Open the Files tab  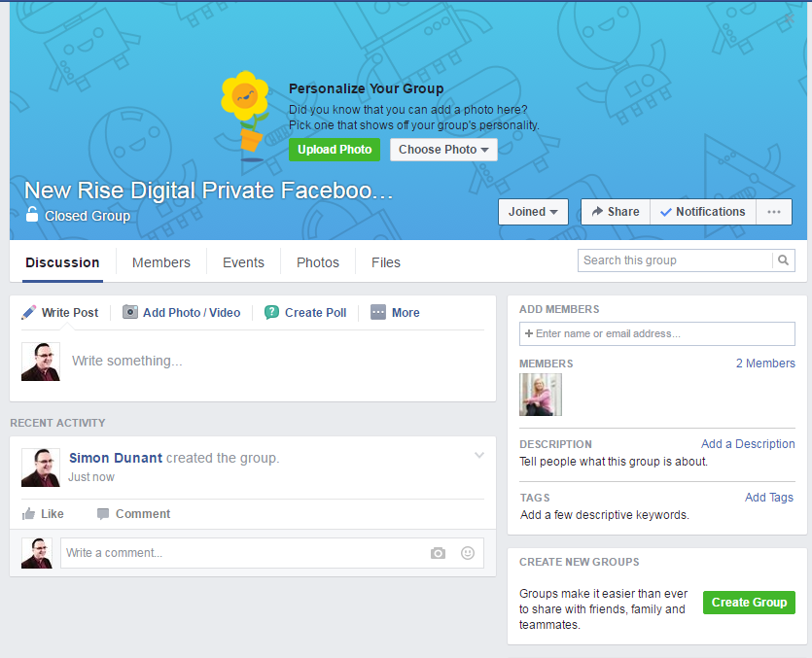click(x=386, y=262)
